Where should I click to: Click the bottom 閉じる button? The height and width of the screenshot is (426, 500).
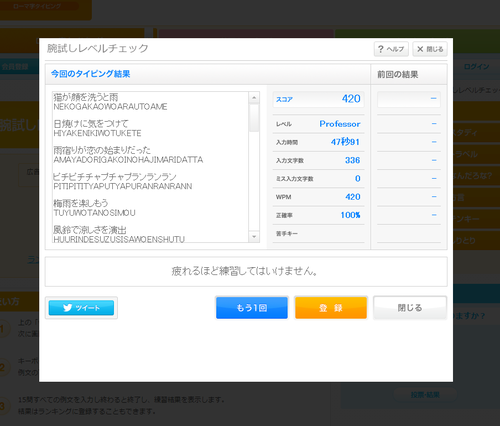coord(410,308)
